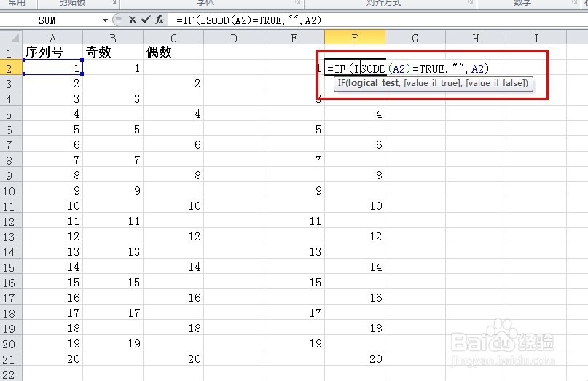Image resolution: width=588 pixels, height=381 pixels.
Task: Select row 22 header
Action: pos(11,374)
